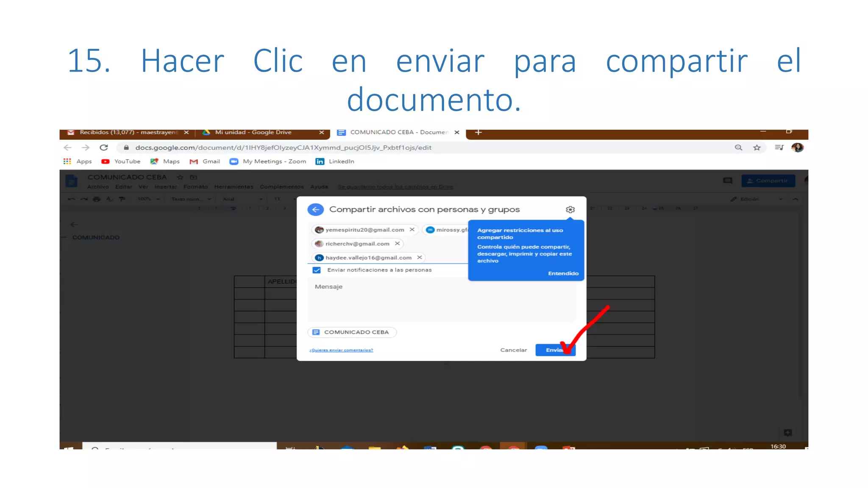Open the 100% zoom dropdown

pyautogui.click(x=148, y=199)
